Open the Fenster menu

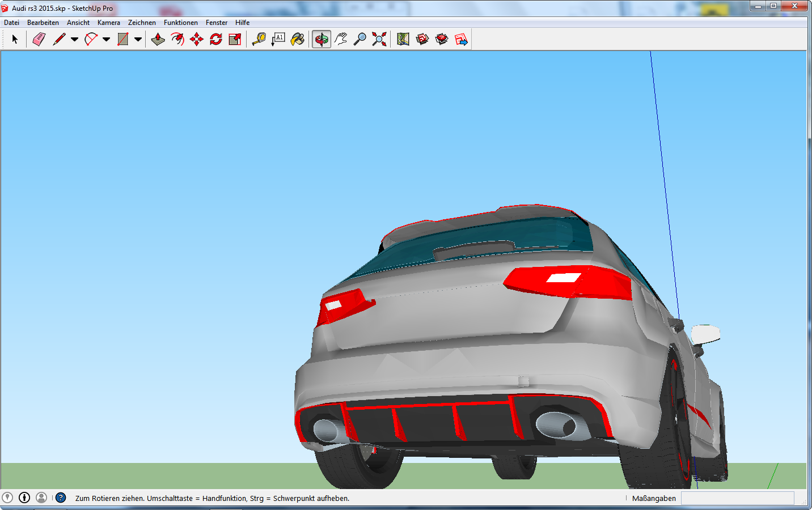pyautogui.click(x=216, y=23)
